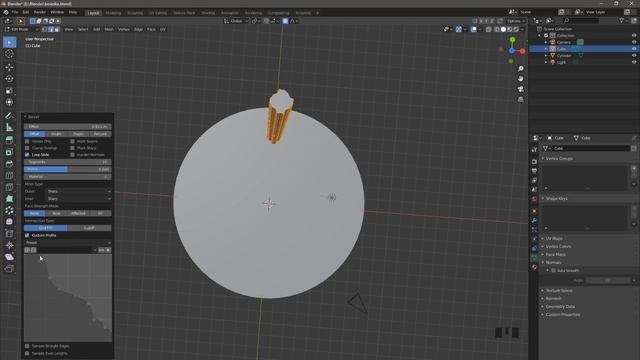Select Depth bevel method button
Screen dimensions: 640x360
click(x=78, y=134)
